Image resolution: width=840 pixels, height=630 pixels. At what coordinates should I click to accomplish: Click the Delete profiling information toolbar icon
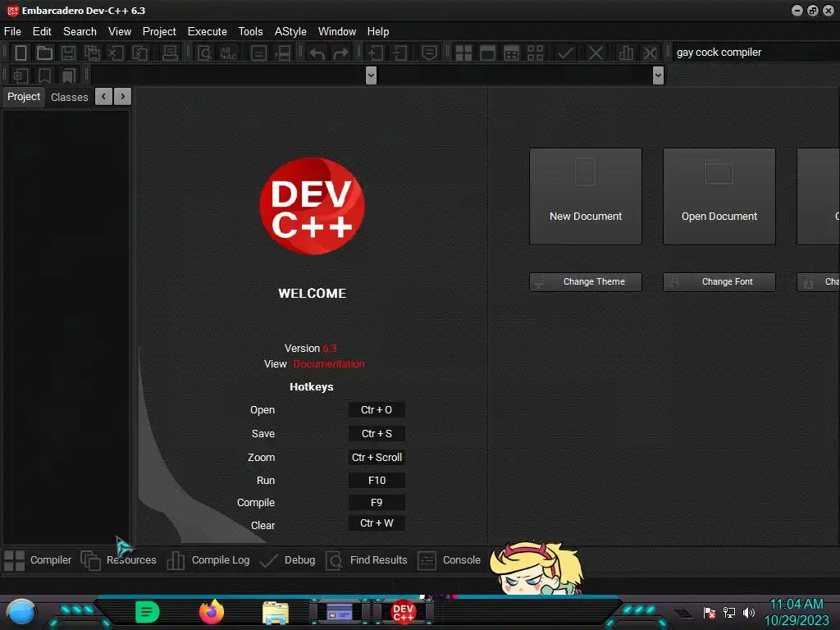point(650,52)
